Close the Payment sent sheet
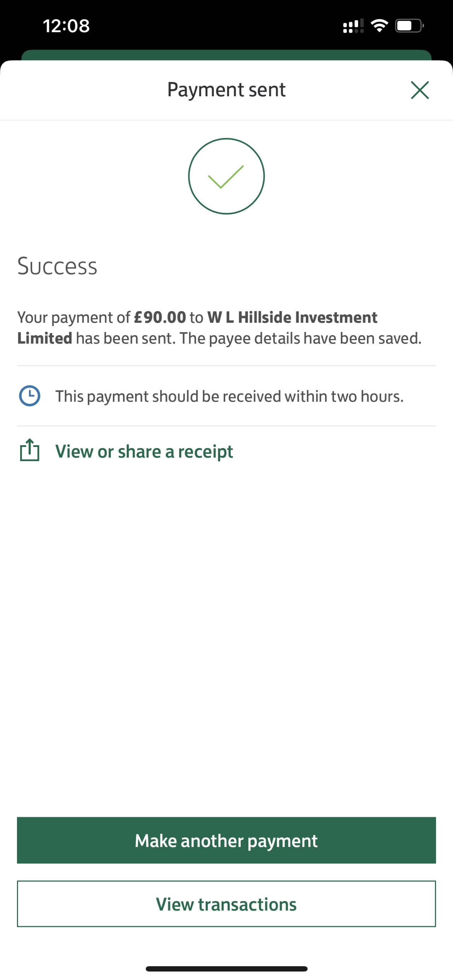This screenshot has height=980, width=453. click(x=419, y=90)
